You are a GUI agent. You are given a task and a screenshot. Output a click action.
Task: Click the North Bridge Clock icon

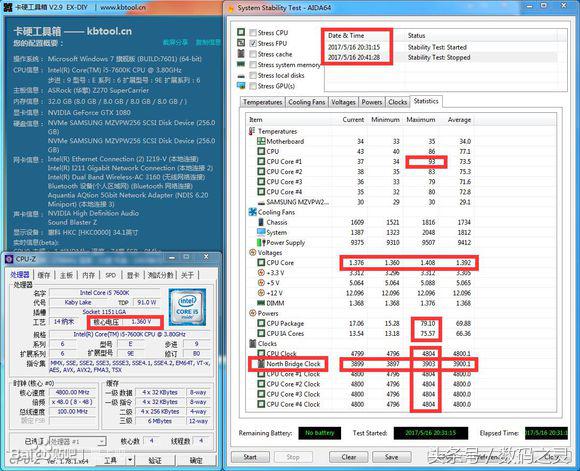click(261, 364)
